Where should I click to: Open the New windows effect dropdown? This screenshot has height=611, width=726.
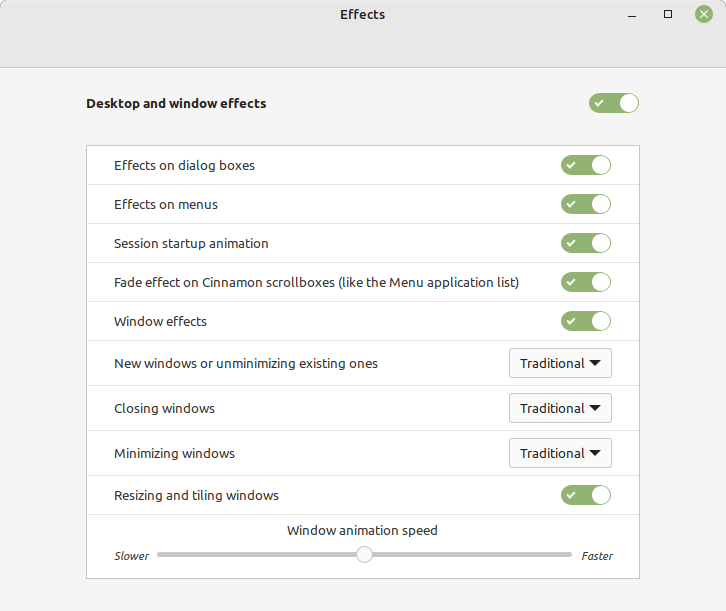560,363
